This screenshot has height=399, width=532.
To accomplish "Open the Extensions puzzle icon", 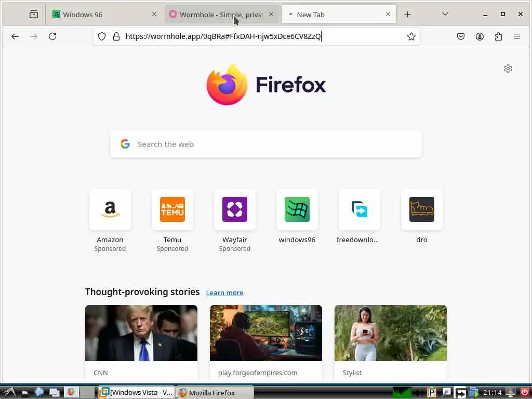I will click(x=498, y=36).
